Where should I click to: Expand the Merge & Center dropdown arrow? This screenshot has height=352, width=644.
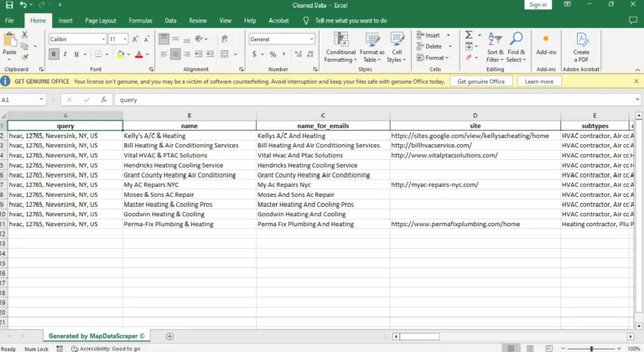coord(236,54)
